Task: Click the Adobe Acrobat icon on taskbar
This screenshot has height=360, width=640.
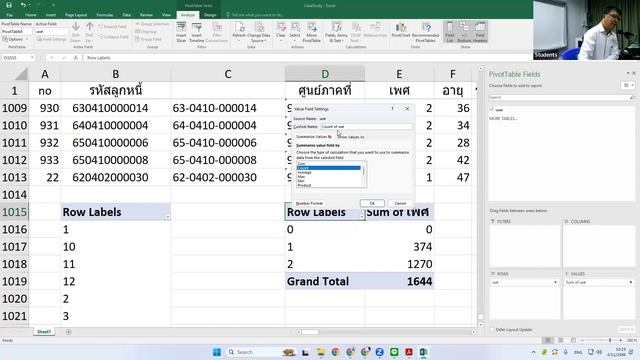Action: [409, 352]
